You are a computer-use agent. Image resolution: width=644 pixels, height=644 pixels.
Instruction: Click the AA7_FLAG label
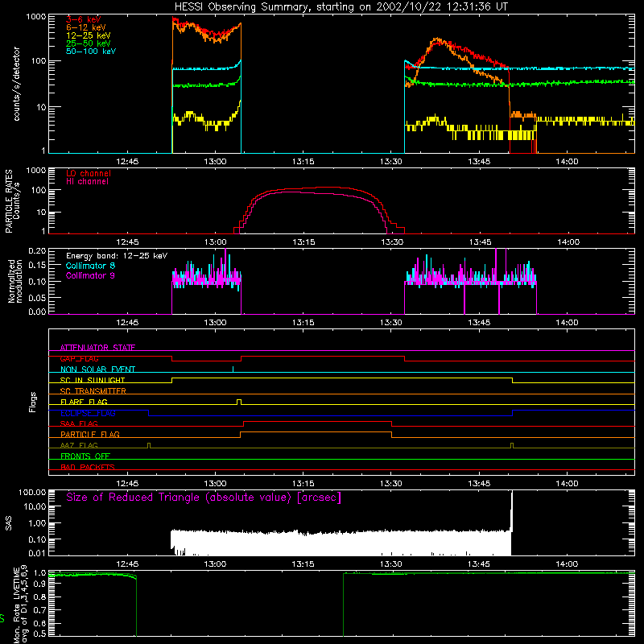79,445
